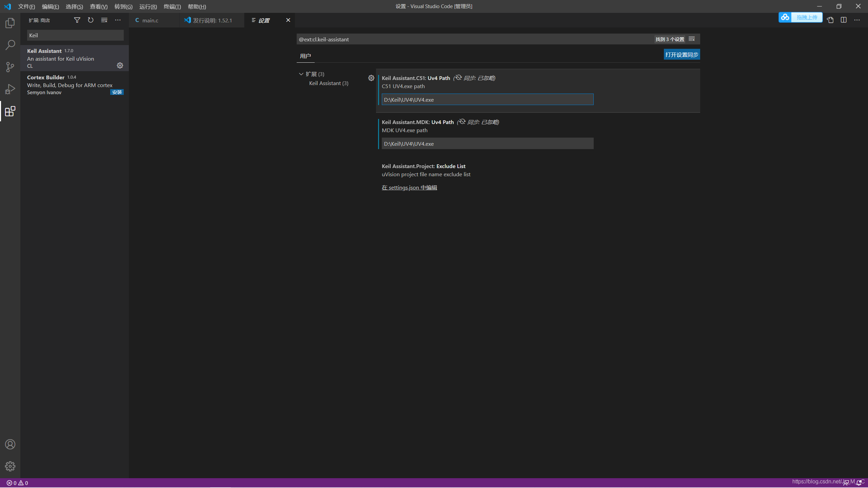This screenshot has width=868, height=488.
Task: Open the Run menu
Action: click(x=148, y=6)
